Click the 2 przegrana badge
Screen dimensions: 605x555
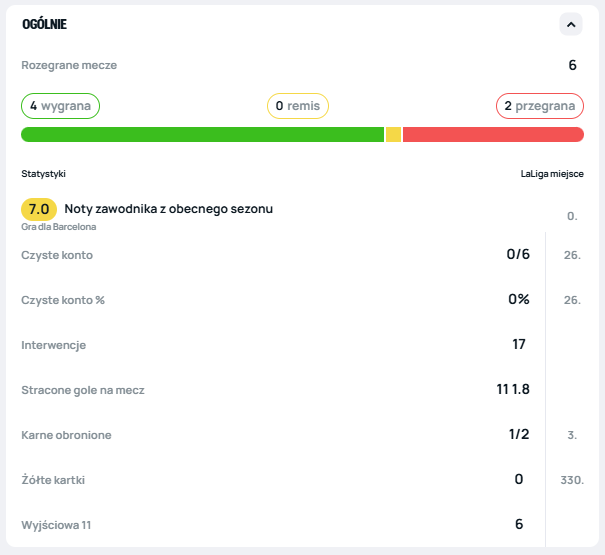coord(539,106)
